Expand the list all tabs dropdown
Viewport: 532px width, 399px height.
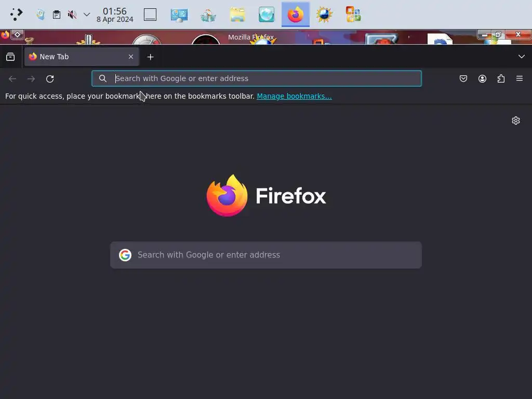522,56
